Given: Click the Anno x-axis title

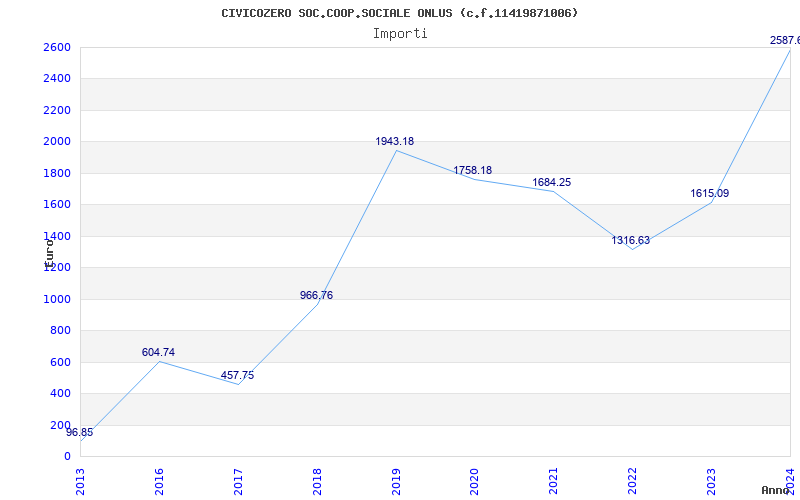Looking at the screenshot, I should (776, 490).
